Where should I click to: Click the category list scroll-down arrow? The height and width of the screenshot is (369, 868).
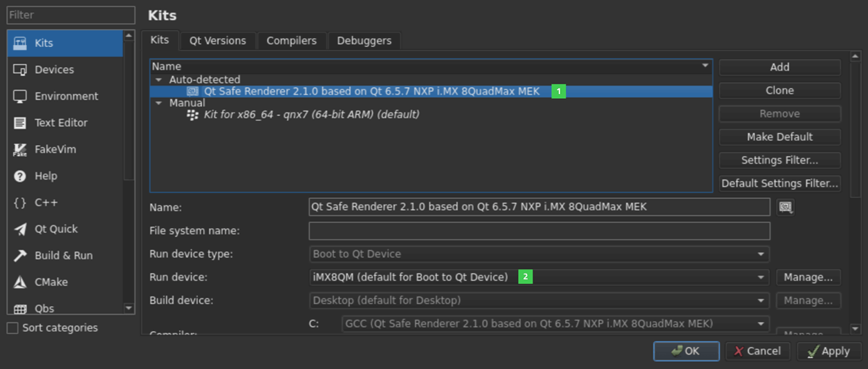tap(129, 308)
